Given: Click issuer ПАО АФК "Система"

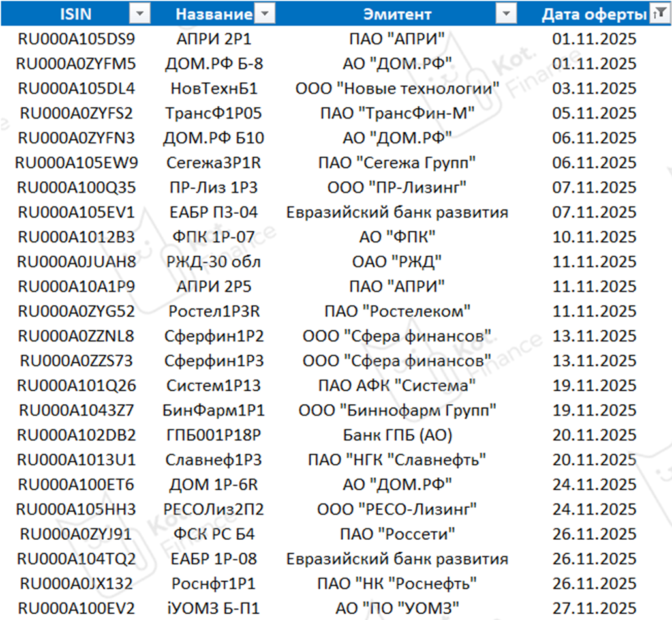Looking at the screenshot, I should coord(397,386).
